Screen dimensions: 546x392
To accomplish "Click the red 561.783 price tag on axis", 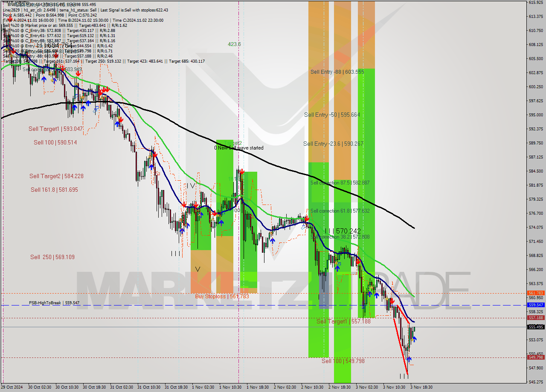I will 536,293.
